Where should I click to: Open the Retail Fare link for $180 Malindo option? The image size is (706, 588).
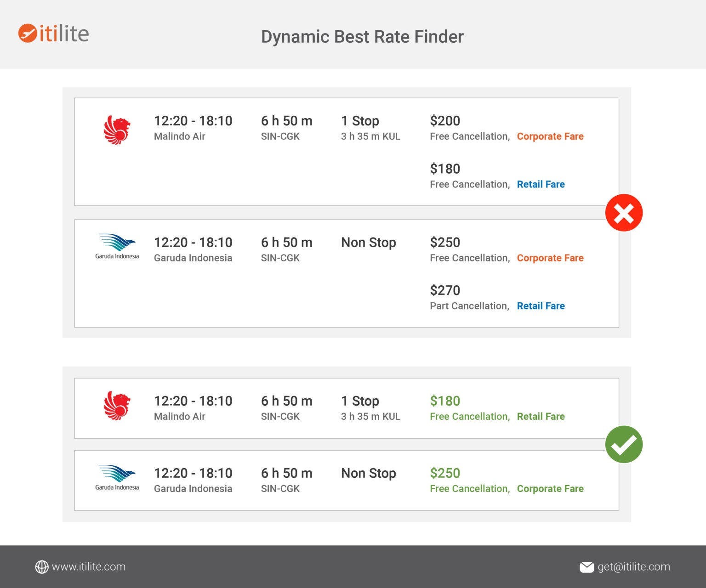click(x=541, y=184)
